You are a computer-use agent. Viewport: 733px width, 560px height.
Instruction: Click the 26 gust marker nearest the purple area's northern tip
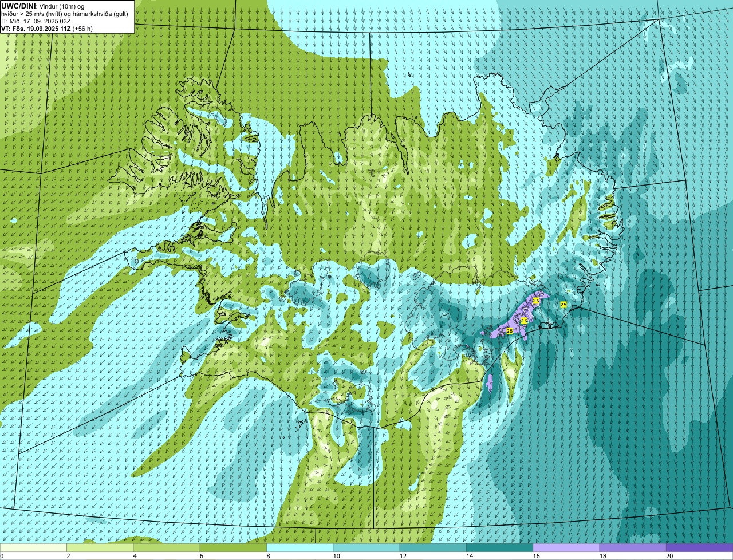tap(536, 301)
